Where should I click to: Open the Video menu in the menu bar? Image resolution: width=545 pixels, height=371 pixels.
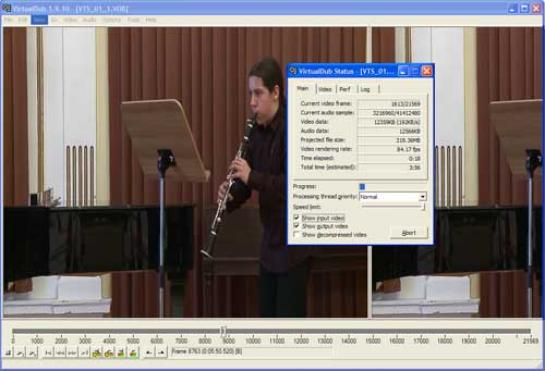70,20
